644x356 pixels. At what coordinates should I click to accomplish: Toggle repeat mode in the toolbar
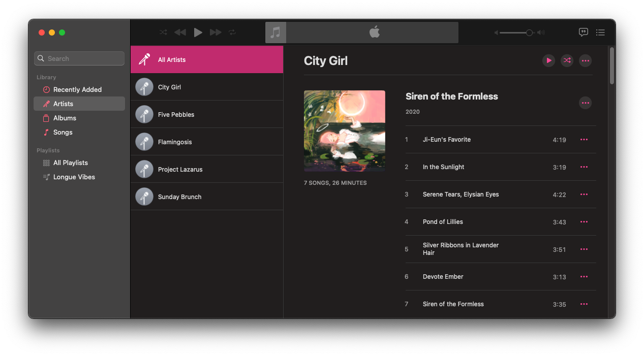[232, 33]
